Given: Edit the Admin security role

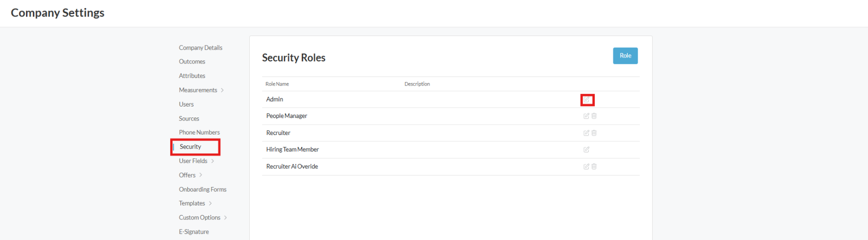Looking at the screenshot, I should (586, 100).
